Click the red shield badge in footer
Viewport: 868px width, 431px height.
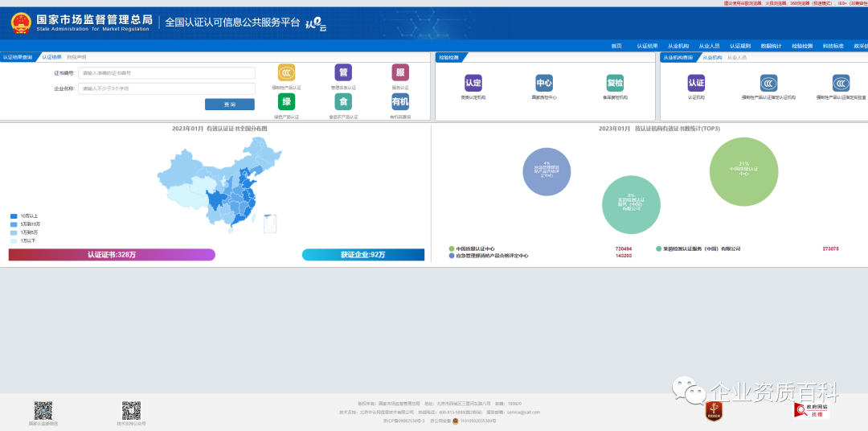click(714, 411)
